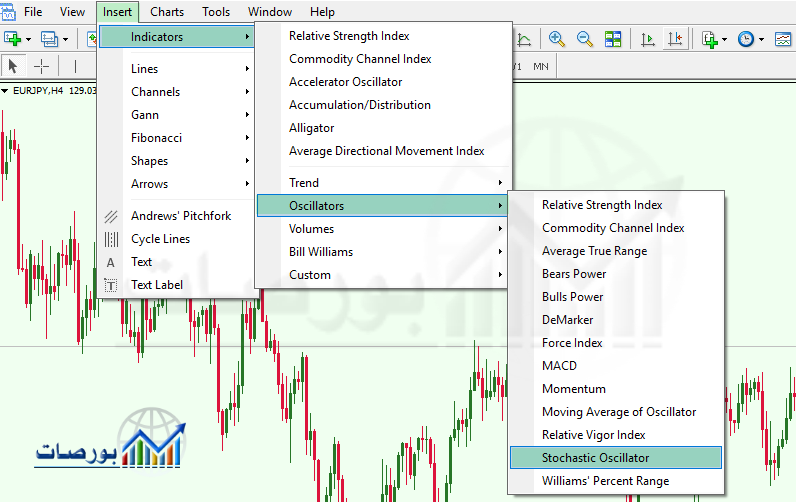This screenshot has width=796, height=502.
Task: Select the Oscillators submenu entry
Action: pyautogui.click(x=383, y=206)
